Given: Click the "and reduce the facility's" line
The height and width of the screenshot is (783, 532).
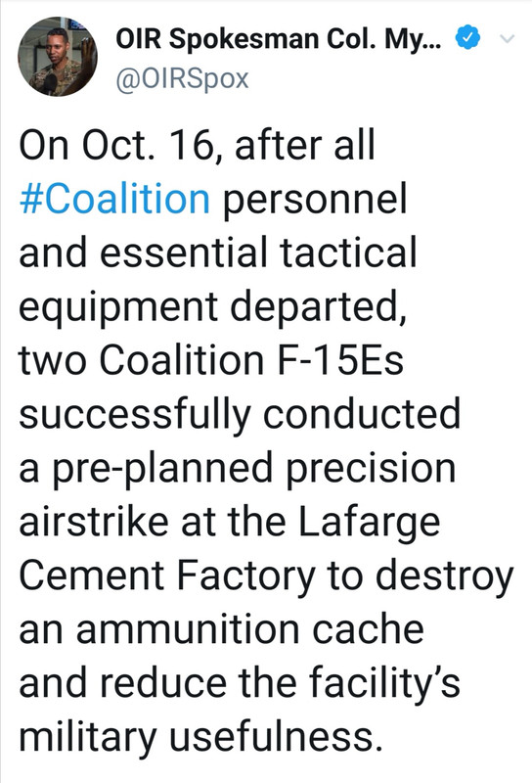Looking at the screenshot, I should tap(240, 684).
